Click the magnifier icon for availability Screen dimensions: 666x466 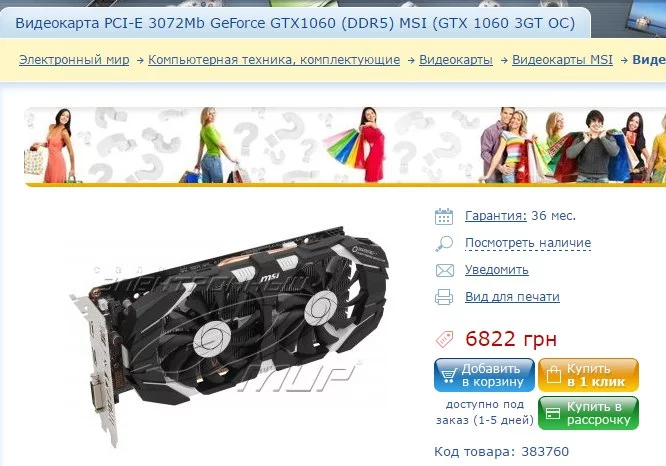[444, 243]
